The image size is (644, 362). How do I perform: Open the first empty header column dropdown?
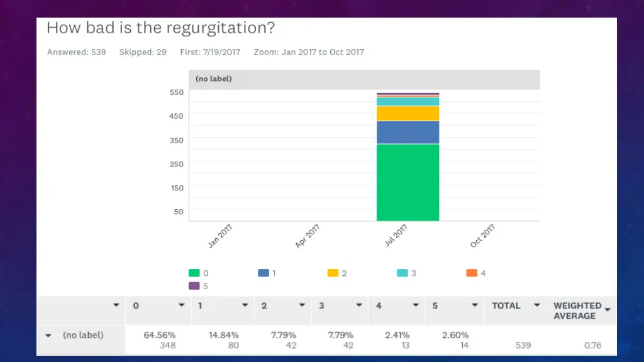point(116,305)
